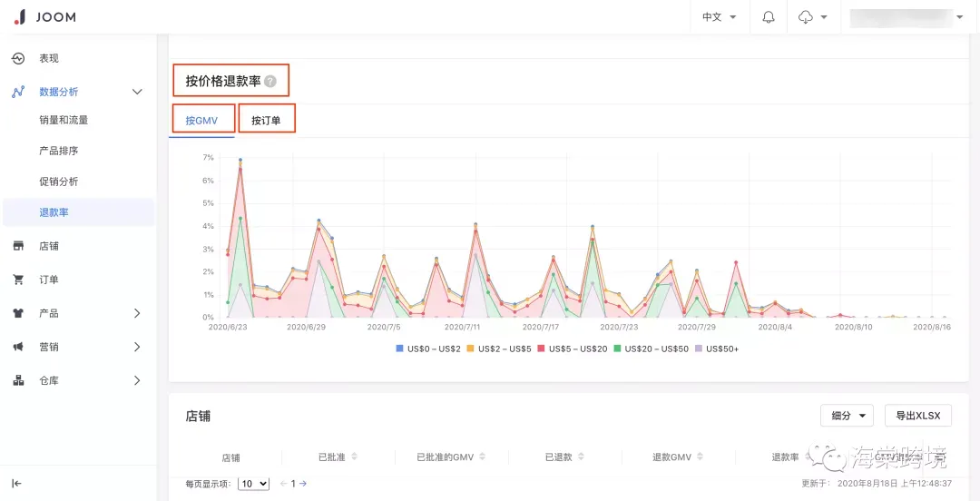Change 每页显示项 rows per page select
The width and height of the screenshot is (980, 501).
click(x=254, y=484)
